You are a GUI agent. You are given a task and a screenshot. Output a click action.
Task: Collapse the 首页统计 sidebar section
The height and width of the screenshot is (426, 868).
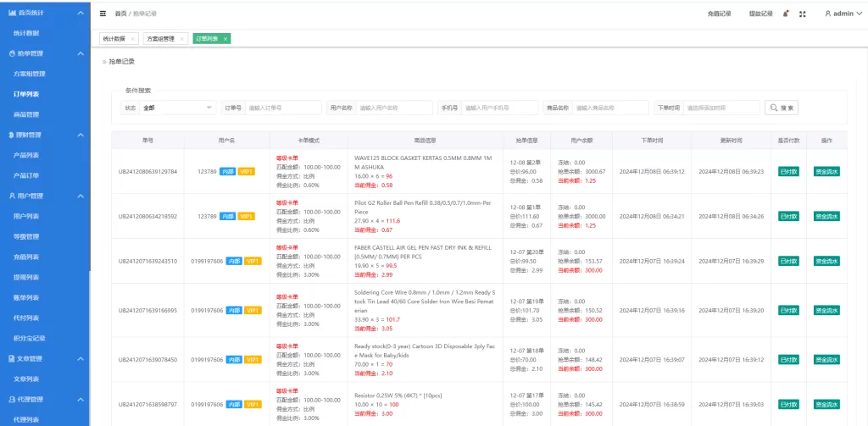point(80,14)
